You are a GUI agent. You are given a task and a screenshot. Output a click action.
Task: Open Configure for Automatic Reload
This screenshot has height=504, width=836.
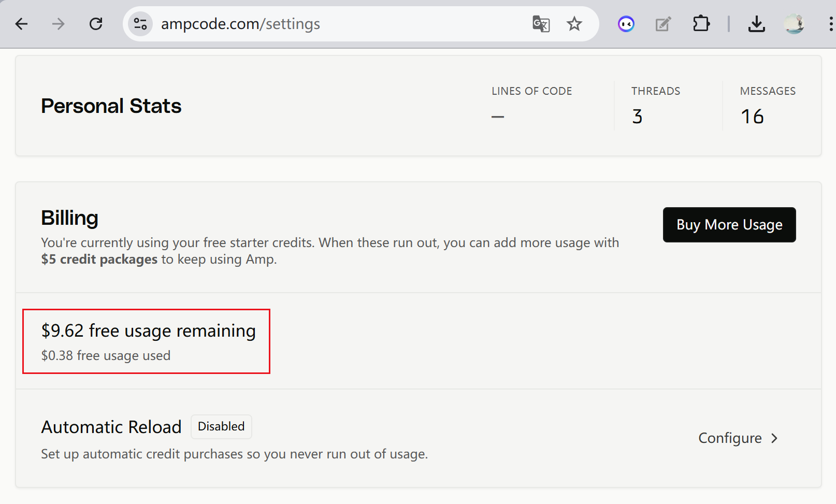coord(730,438)
